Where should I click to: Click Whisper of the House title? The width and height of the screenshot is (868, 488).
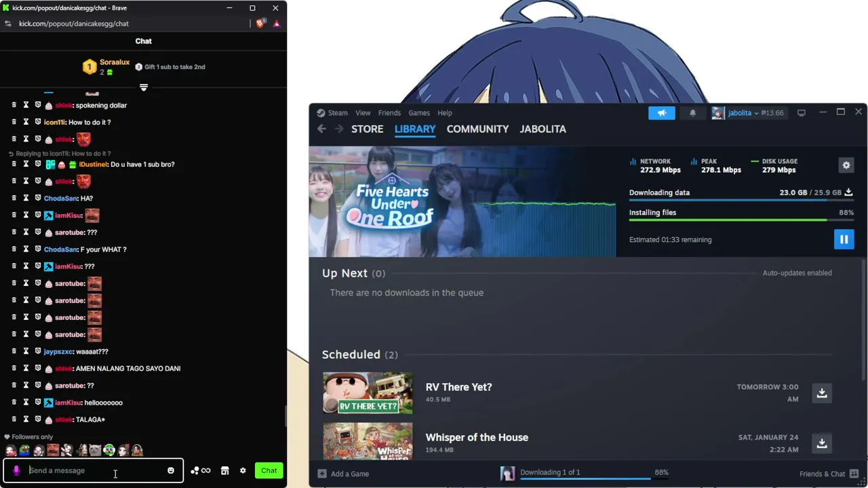pos(477,437)
